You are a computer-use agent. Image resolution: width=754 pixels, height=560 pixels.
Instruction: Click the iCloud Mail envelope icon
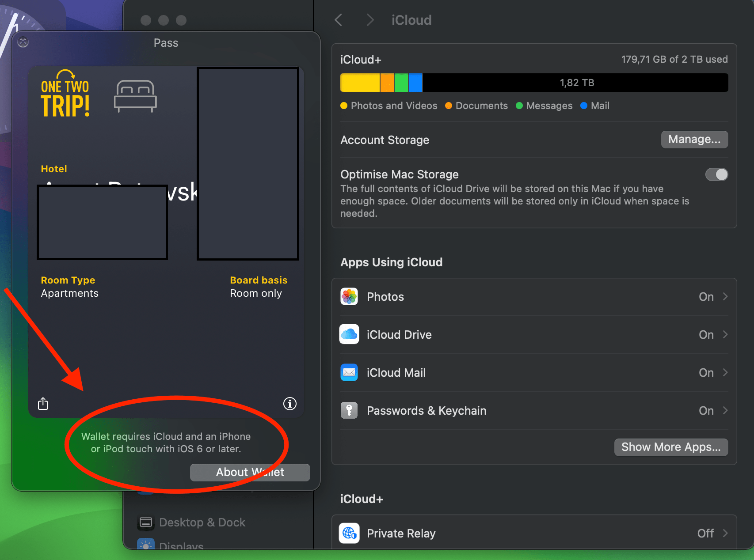point(349,372)
